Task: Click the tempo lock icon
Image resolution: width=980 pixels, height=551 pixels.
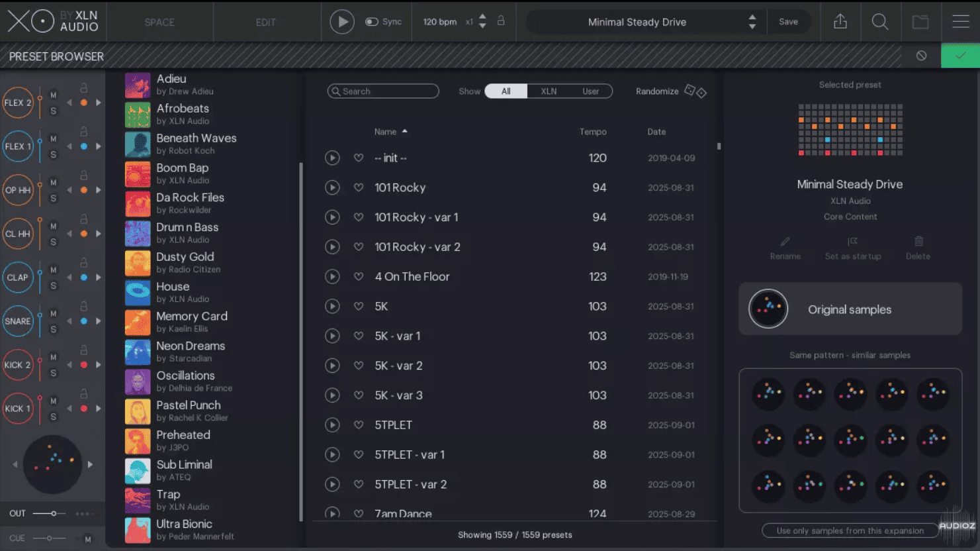Action: pos(501,21)
